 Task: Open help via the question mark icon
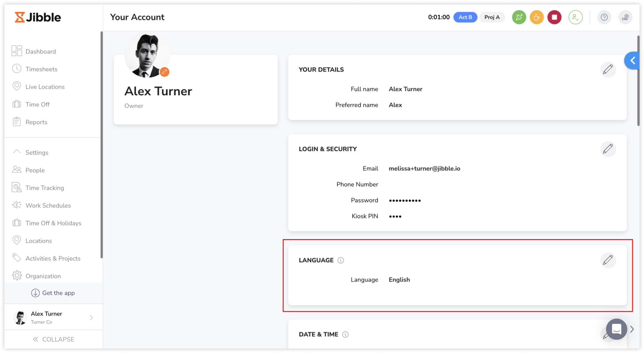click(604, 17)
